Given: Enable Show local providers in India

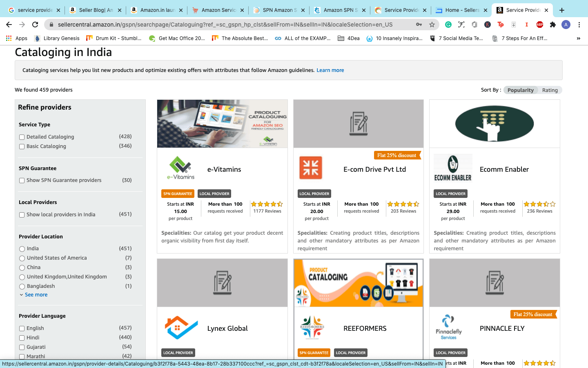Looking at the screenshot, I should pos(22,215).
